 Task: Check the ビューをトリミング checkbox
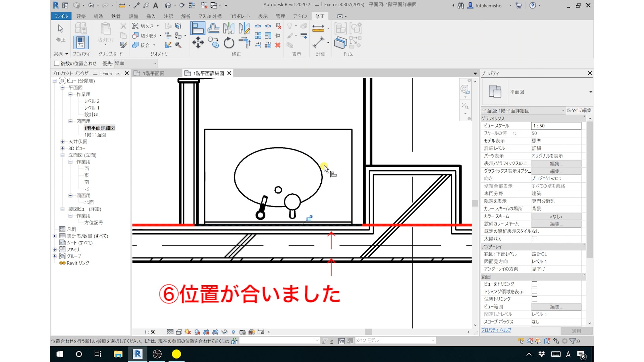coord(534,284)
